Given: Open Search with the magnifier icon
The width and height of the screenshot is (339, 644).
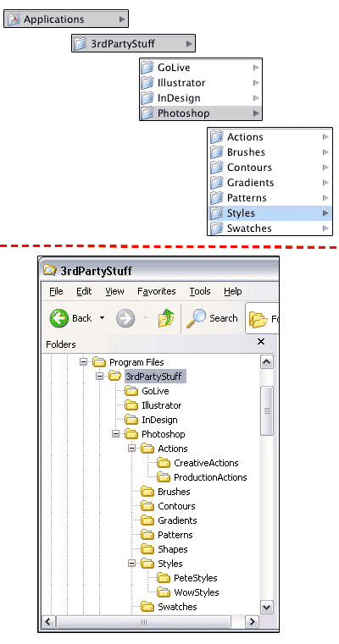Looking at the screenshot, I should click(196, 318).
